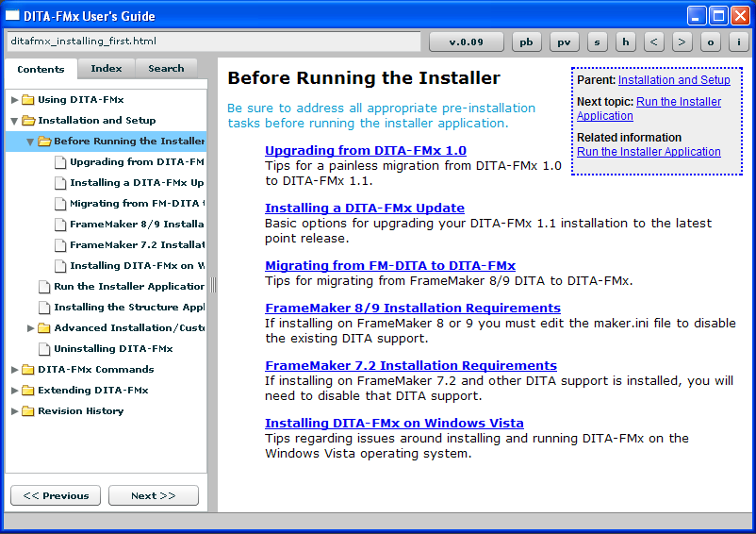756x534 pixels.
Task: Click the Installing a DITA-FMx Up page icon
Action: coord(60,183)
